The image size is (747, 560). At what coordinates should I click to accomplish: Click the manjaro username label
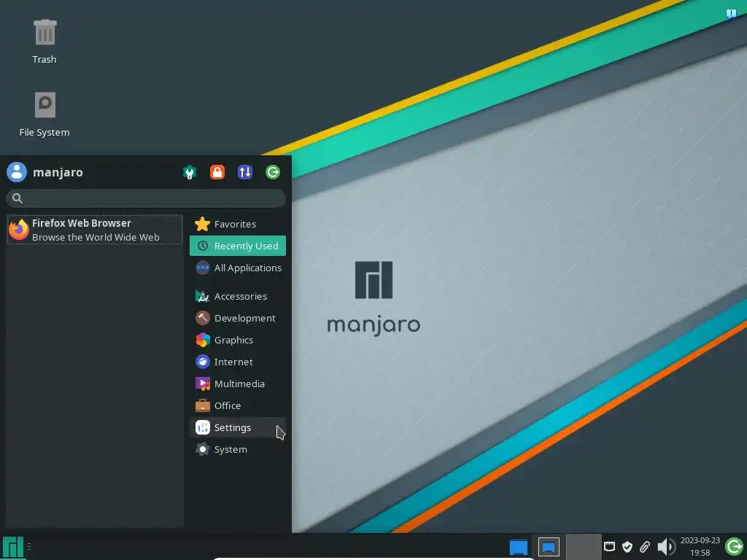(58, 172)
